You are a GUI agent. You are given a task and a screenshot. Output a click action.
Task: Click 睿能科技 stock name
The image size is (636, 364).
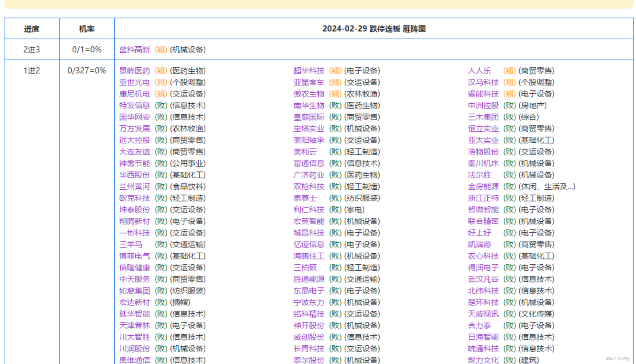pos(483,94)
